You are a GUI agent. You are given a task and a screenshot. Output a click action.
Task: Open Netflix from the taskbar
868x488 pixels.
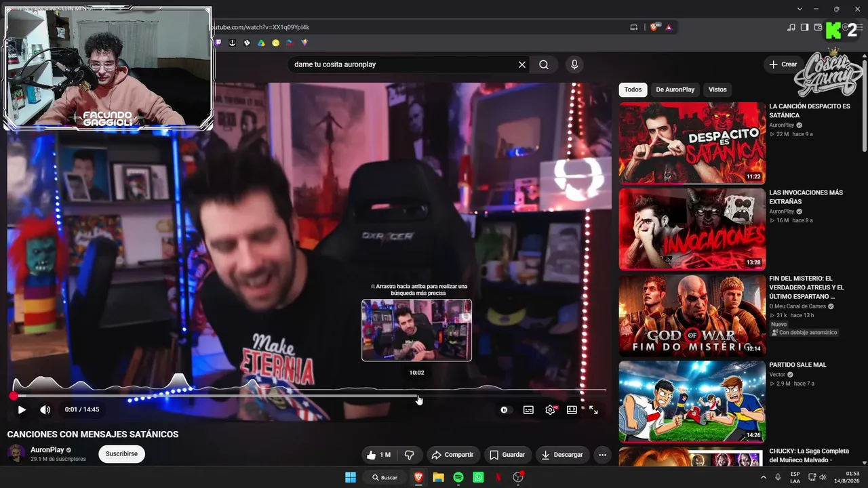click(x=498, y=477)
